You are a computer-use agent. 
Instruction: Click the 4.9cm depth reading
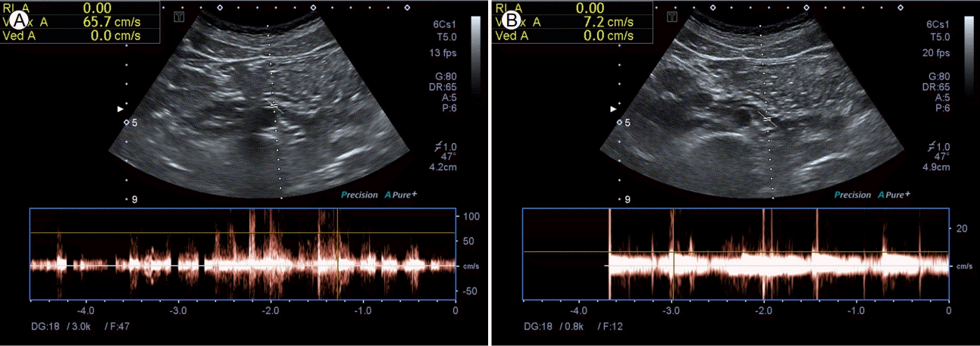point(938,168)
